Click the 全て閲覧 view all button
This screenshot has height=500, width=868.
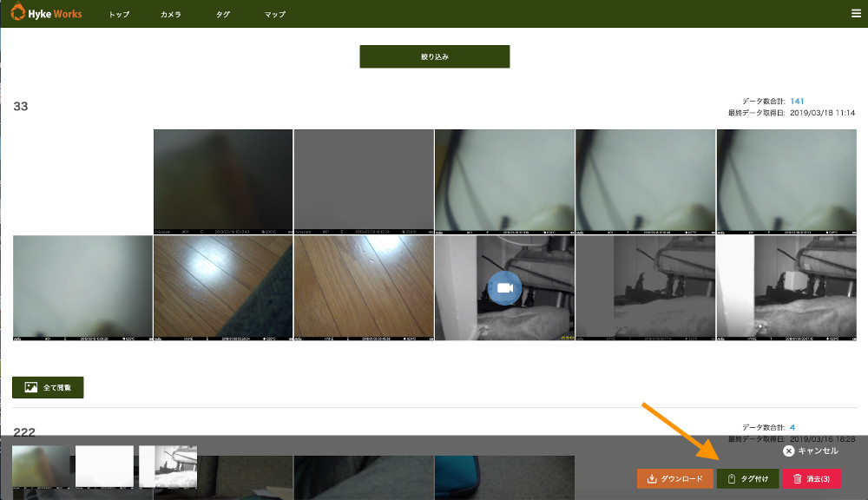(x=48, y=387)
